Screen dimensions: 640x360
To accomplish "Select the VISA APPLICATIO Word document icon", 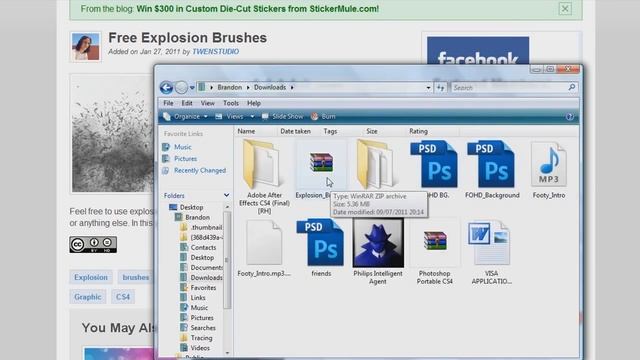I will click(x=489, y=243).
